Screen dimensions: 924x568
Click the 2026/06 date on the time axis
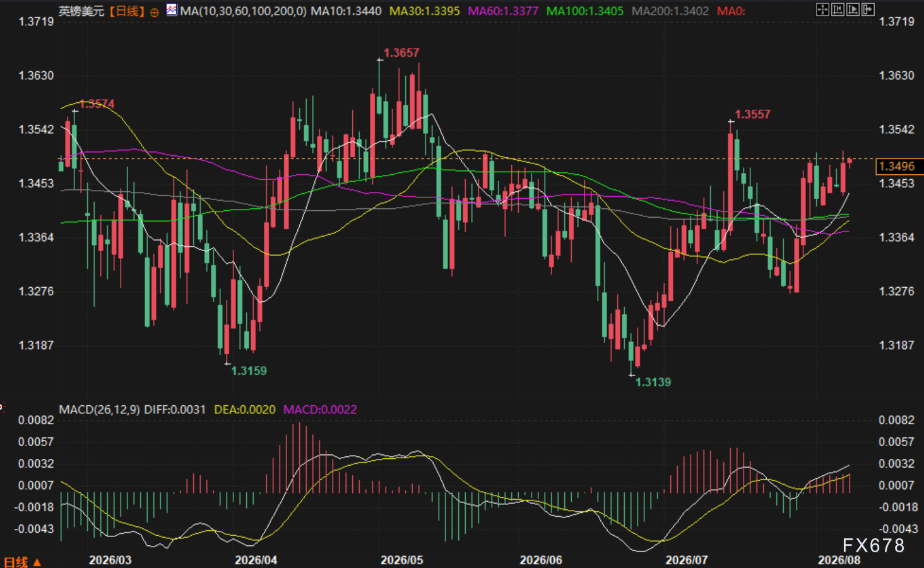[x=541, y=560]
